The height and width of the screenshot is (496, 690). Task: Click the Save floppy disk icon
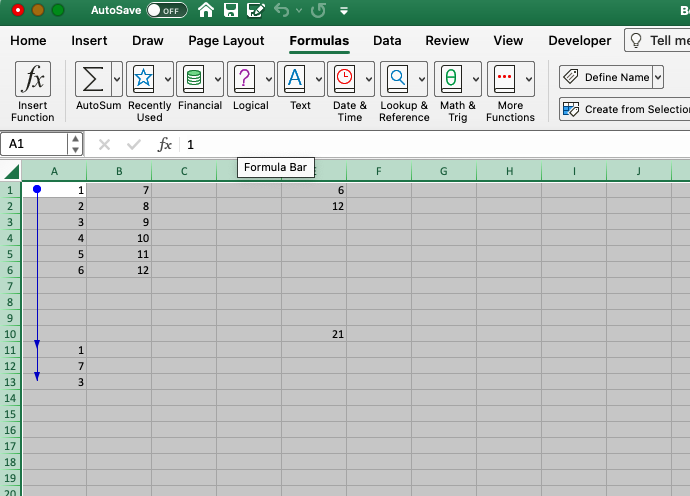coord(231,10)
